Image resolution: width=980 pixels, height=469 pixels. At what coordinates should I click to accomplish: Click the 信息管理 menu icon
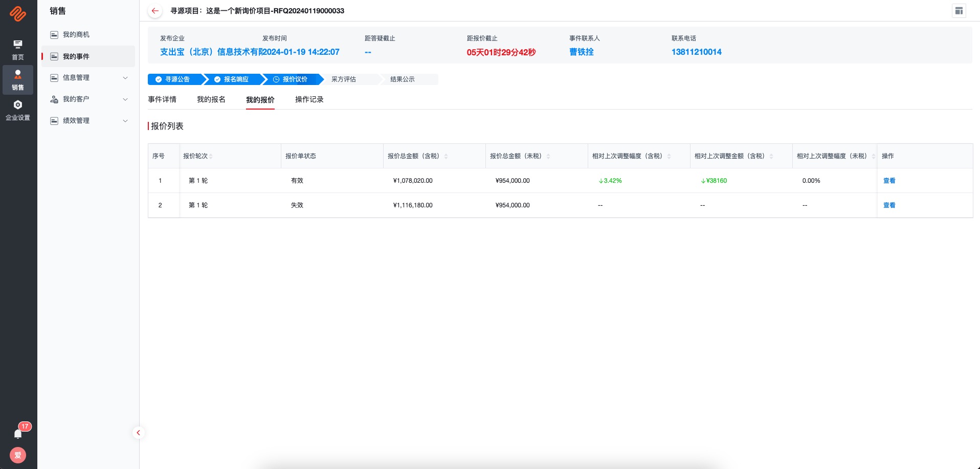54,78
